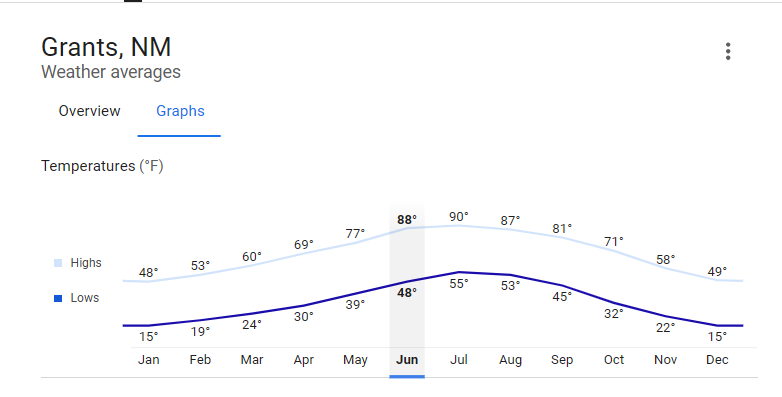Image resolution: width=782 pixels, height=397 pixels.
Task: Click the light blue Highs legend swatch
Action: (x=58, y=263)
